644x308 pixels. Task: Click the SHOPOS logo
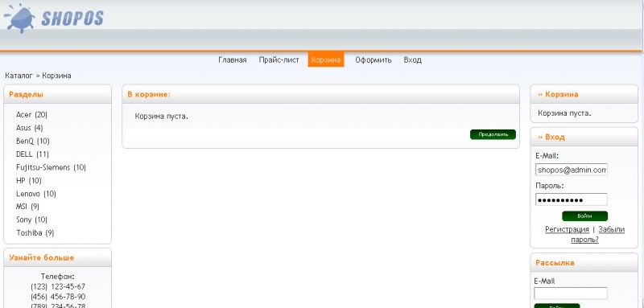pyautogui.click(x=54, y=18)
